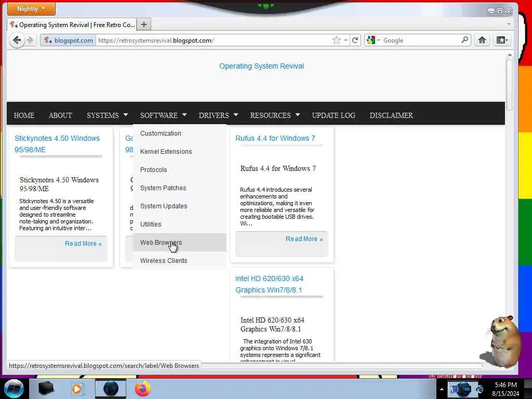Open the Stickynotes 4.50 Windows 95/98/ME post title

(x=57, y=144)
